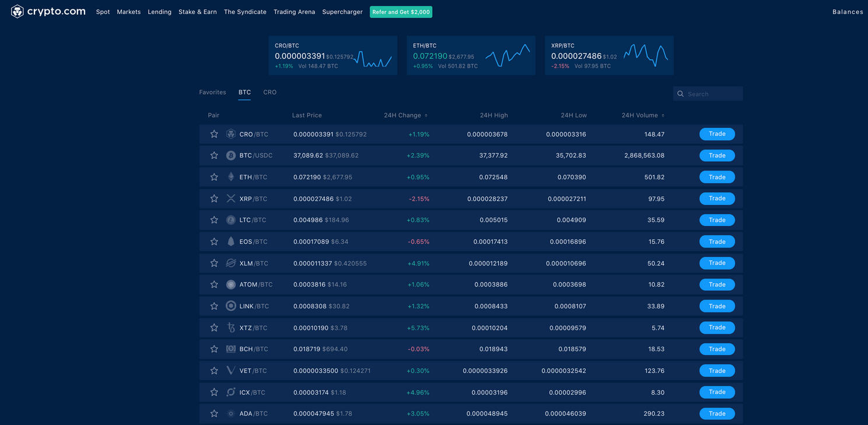This screenshot has width=868, height=425.
Task: Toggle the BCH/BTC star
Action: click(214, 349)
